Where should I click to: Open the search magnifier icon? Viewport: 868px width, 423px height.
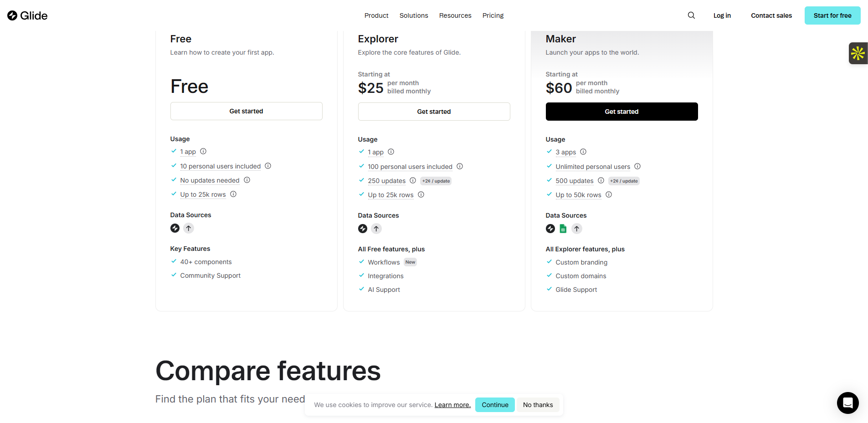(x=691, y=15)
